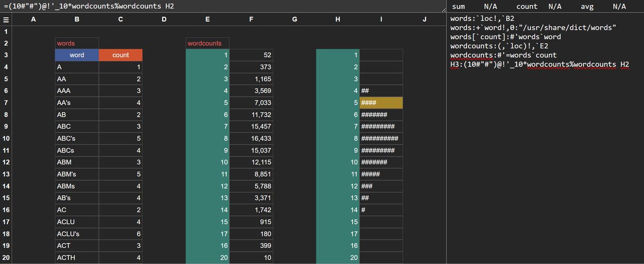644x264 pixels.
Task: Select cell with value 15,037
Action: click(x=251, y=149)
